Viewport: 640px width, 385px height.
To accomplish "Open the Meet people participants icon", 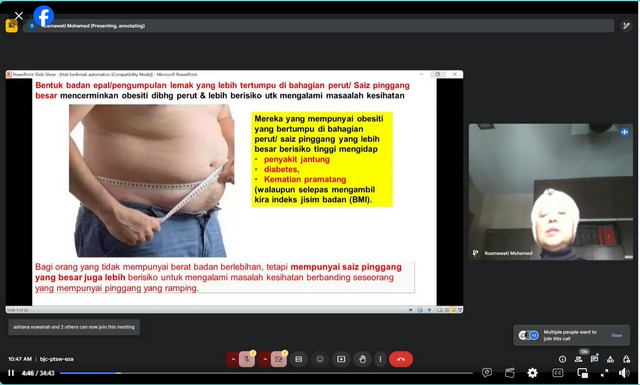I will pyautogui.click(x=578, y=359).
